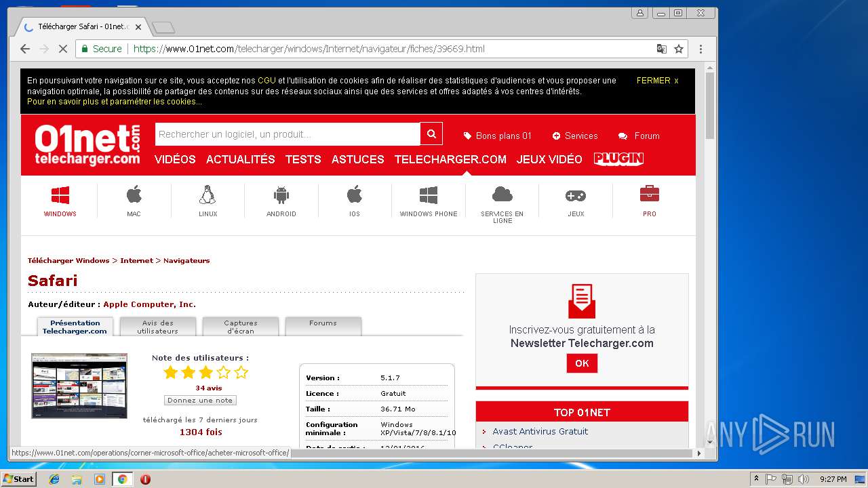Viewport: 868px width, 488px height.
Task: Close cookie banner via FERMER x
Action: pyautogui.click(x=657, y=80)
